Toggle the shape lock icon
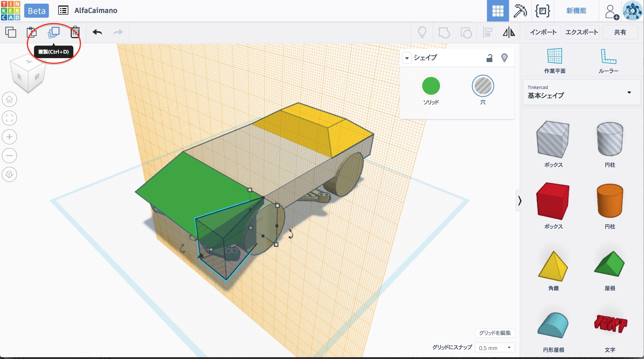 pyautogui.click(x=489, y=58)
